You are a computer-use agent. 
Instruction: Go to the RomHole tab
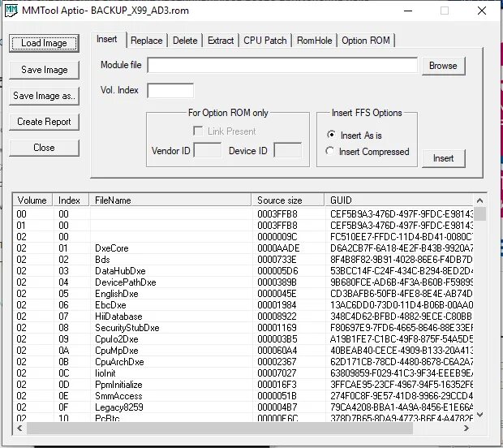coord(315,41)
